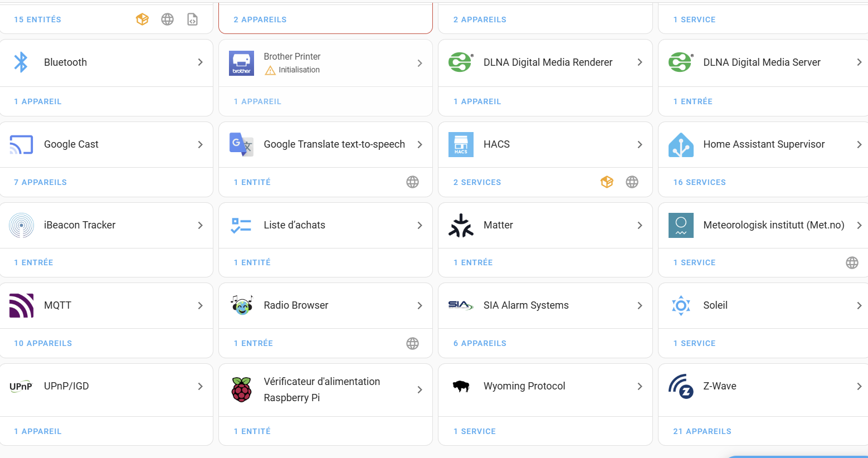Open 10 appareils link under MQTT
Viewport: 868px width, 458px height.
coord(43,343)
